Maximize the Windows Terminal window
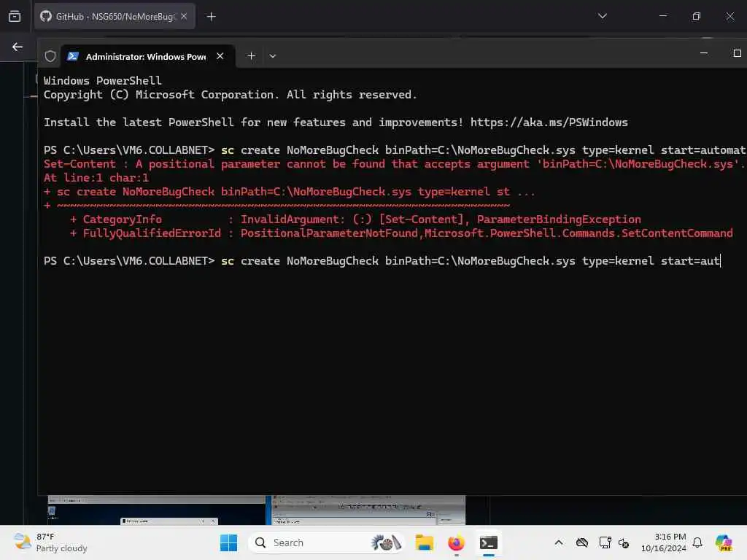Screen dimensions: 747x560 point(737,52)
